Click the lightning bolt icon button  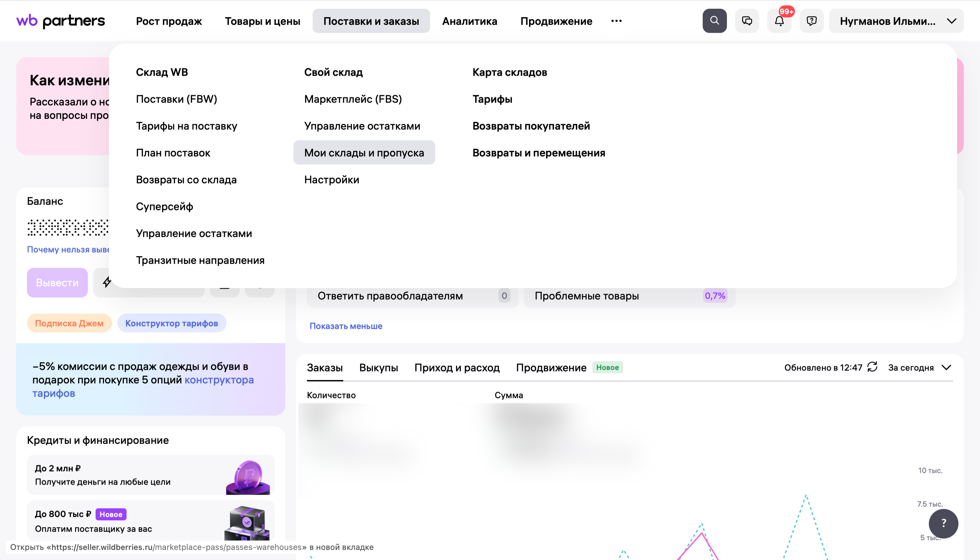pyautogui.click(x=107, y=282)
